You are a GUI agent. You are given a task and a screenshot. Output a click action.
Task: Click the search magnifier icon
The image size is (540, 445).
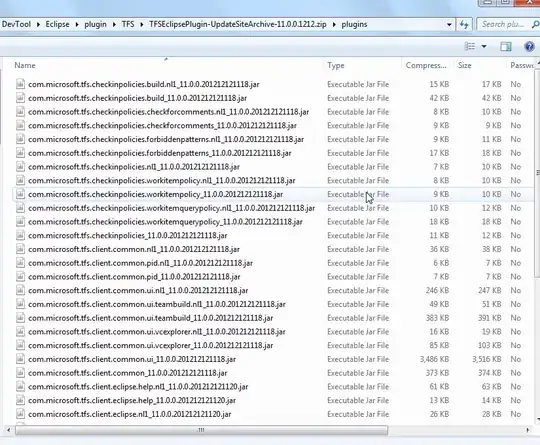(535, 24)
